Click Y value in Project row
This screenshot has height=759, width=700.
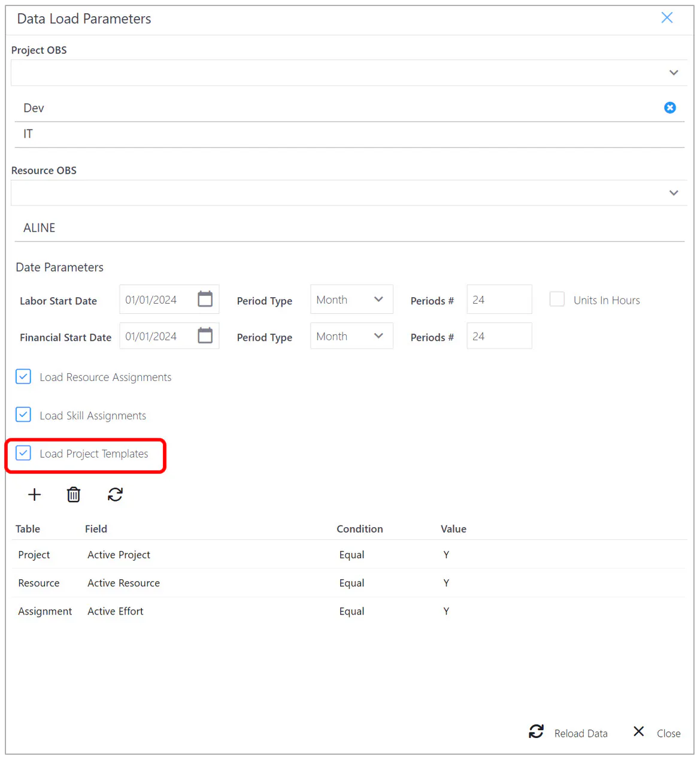click(446, 555)
